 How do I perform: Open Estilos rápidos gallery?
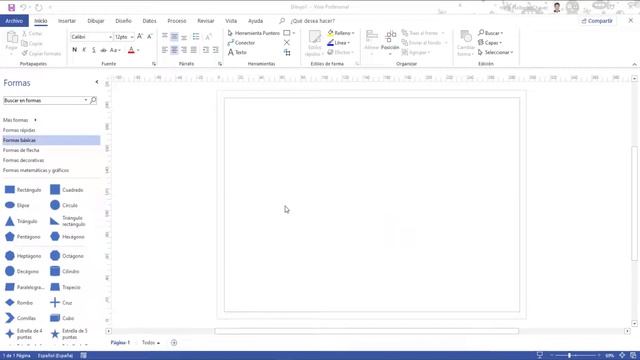315,43
